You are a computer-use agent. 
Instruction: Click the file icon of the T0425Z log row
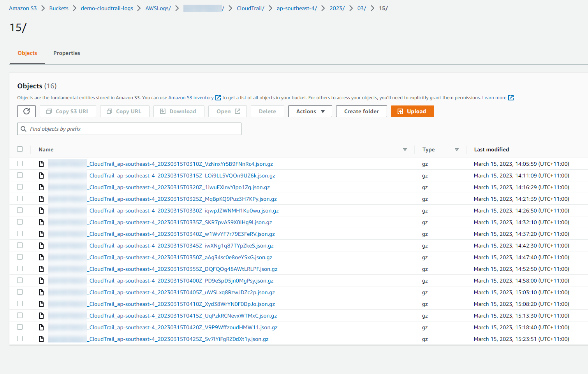(x=41, y=339)
